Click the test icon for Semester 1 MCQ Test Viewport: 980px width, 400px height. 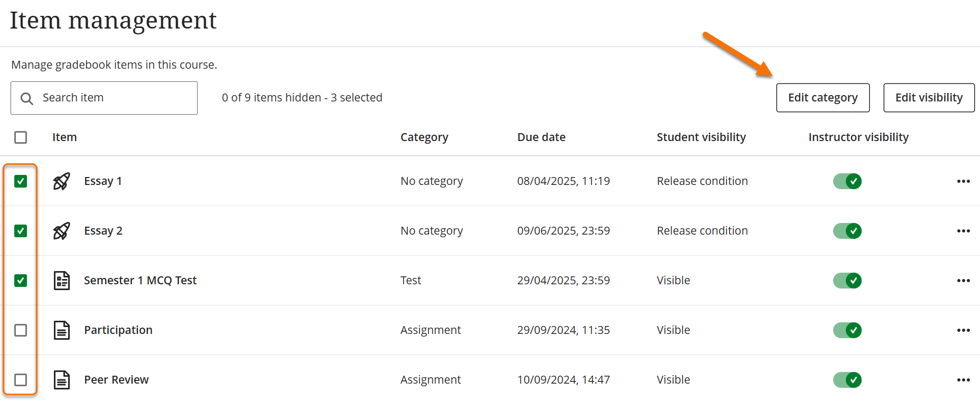pyautogui.click(x=62, y=281)
